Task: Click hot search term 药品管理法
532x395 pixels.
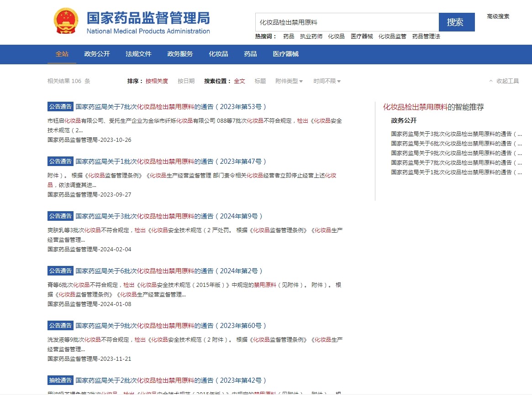Action: coord(426,36)
